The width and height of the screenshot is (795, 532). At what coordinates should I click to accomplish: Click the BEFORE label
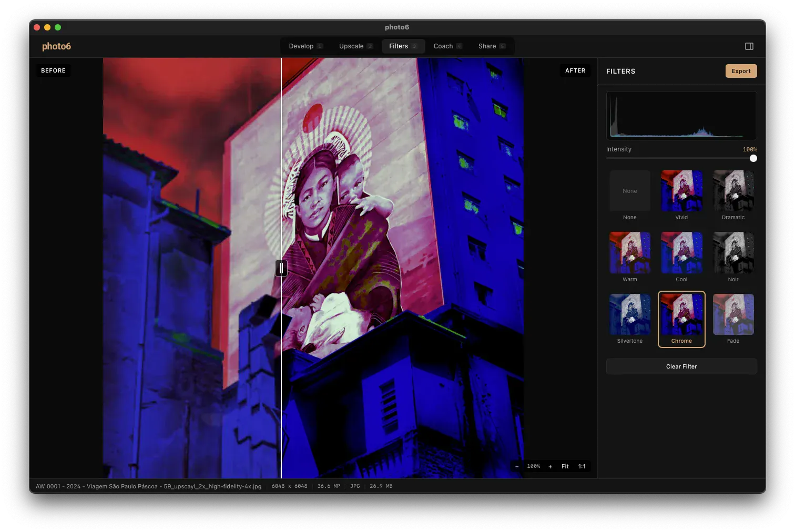point(53,70)
